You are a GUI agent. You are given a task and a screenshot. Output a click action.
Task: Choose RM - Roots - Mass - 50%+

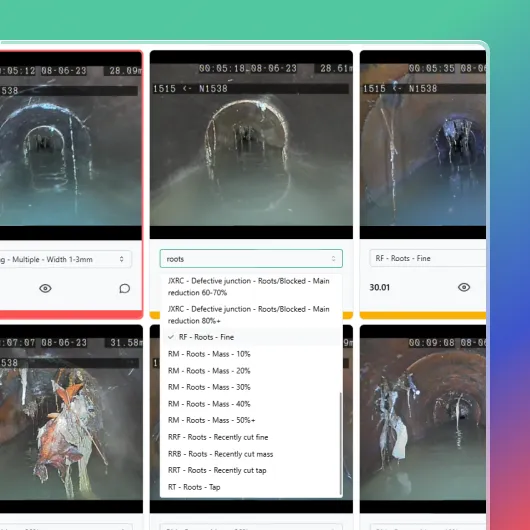pos(251,420)
